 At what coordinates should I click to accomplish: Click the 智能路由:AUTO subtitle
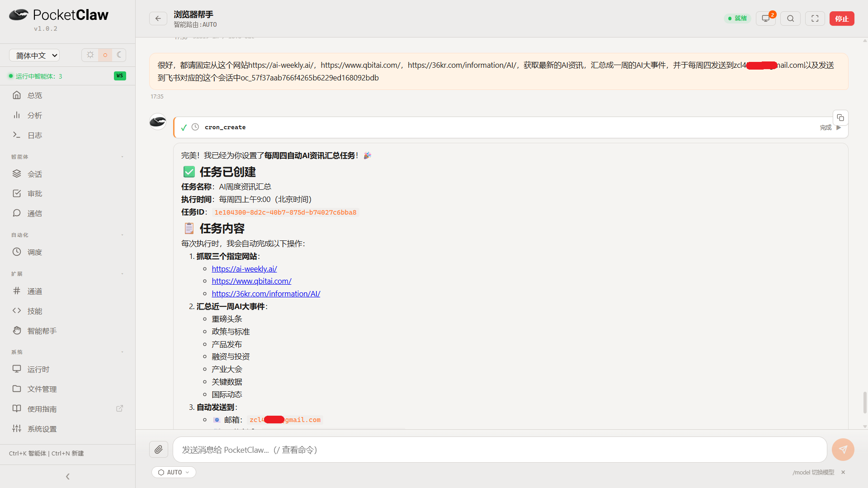click(195, 25)
